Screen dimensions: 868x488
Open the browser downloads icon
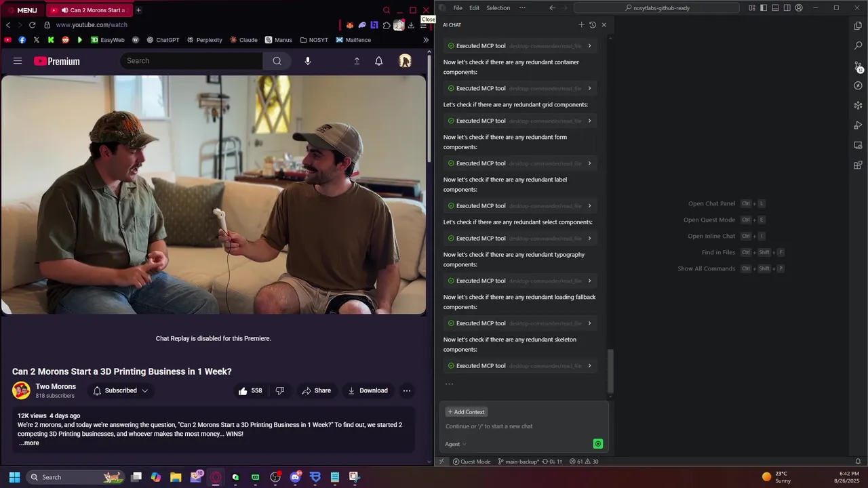[411, 25]
